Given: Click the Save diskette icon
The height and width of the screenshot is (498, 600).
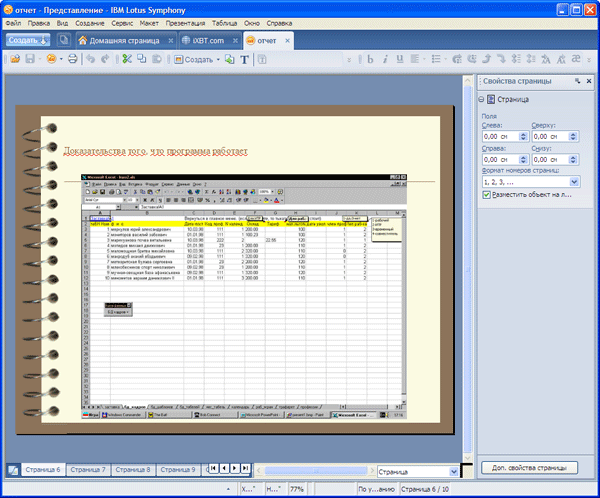Looking at the screenshot, I should (x=30, y=59).
